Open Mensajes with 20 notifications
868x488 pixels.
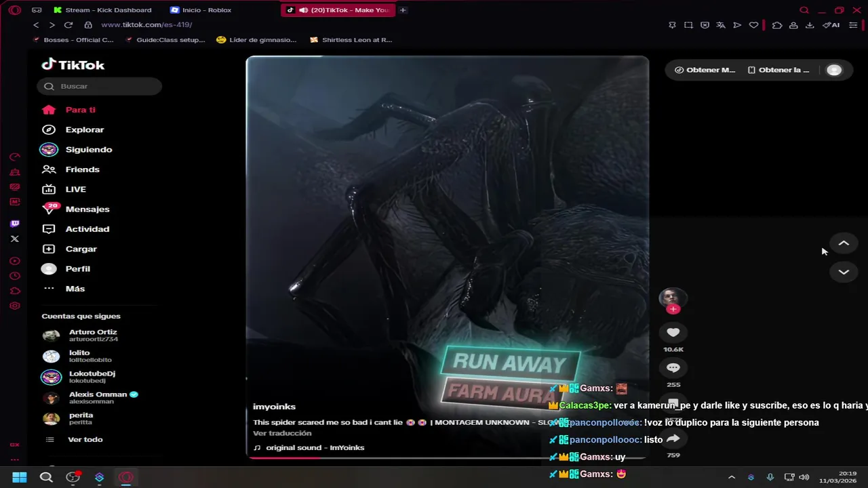75,209
